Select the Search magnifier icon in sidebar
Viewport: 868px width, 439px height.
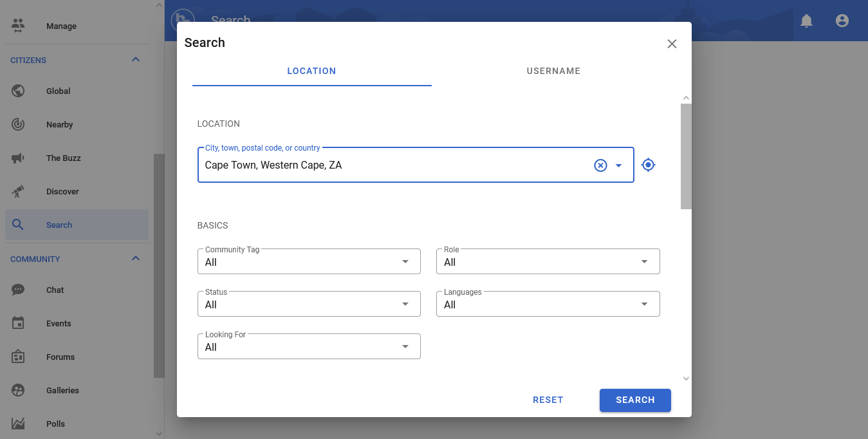click(18, 225)
